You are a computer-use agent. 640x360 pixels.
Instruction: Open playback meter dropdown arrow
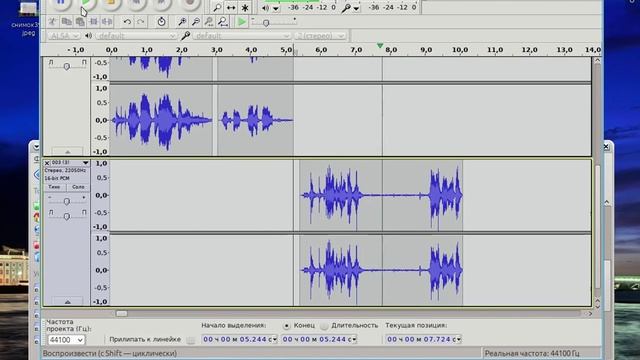276,8
